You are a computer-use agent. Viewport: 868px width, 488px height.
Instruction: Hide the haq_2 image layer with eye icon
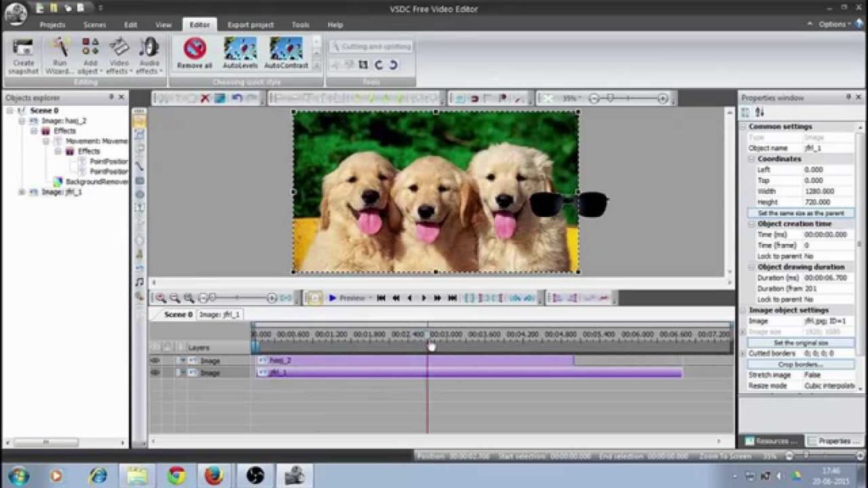tap(155, 360)
